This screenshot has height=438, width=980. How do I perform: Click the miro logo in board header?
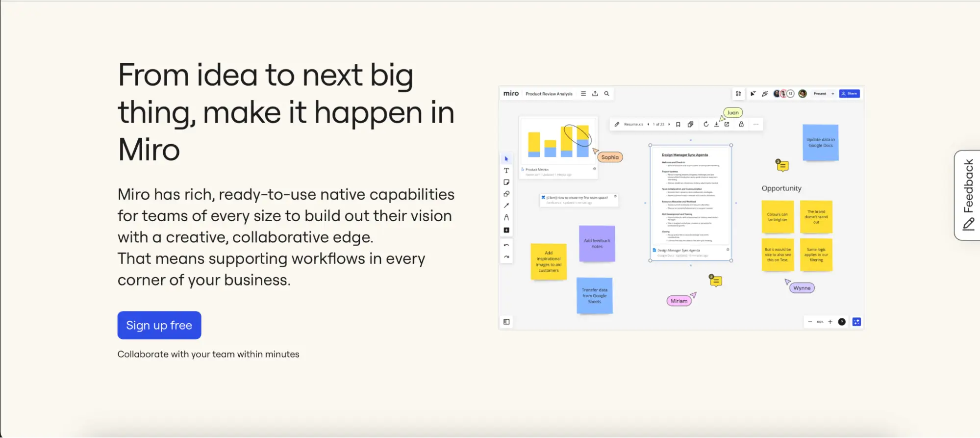511,94
